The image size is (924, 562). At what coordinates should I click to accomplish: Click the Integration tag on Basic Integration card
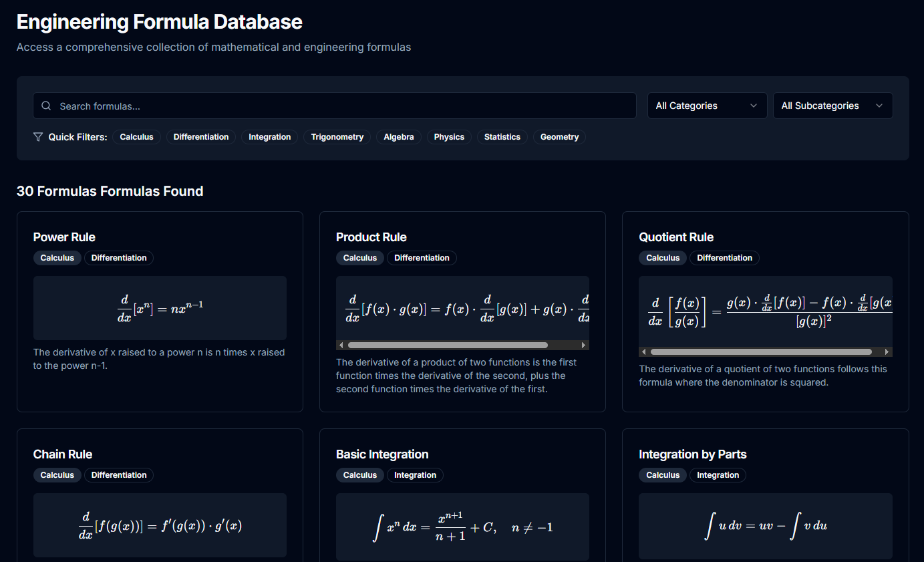point(415,475)
